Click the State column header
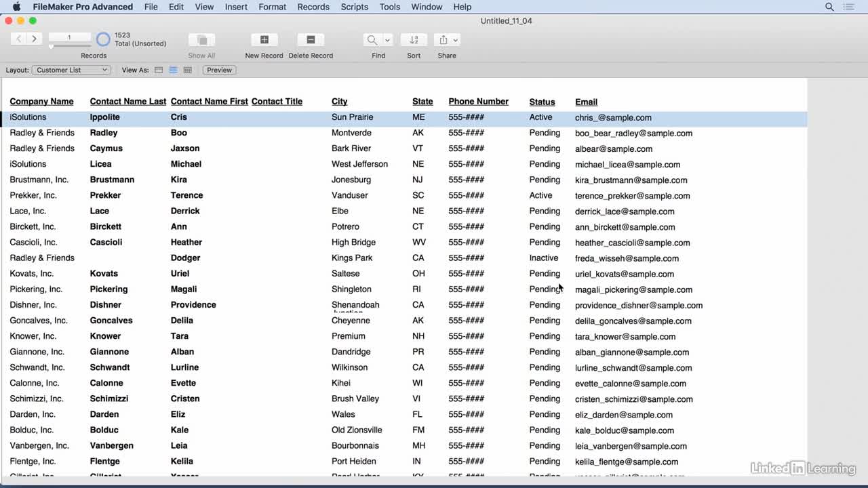This screenshot has width=868, height=488. tap(422, 102)
